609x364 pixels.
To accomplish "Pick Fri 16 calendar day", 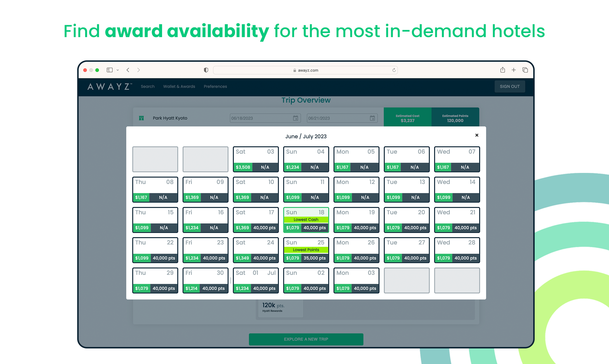I will [205, 220].
